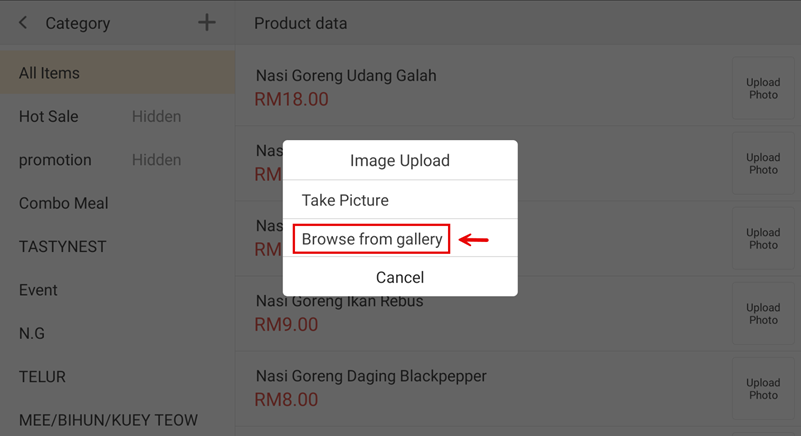
Task: Select the TELUR category
Action: tap(42, 377)
